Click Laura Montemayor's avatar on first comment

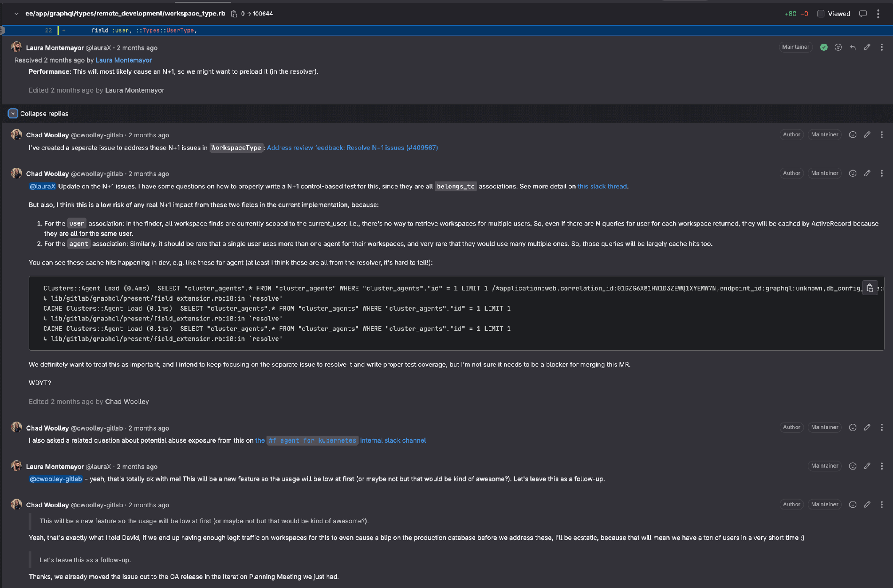[16, 47]
